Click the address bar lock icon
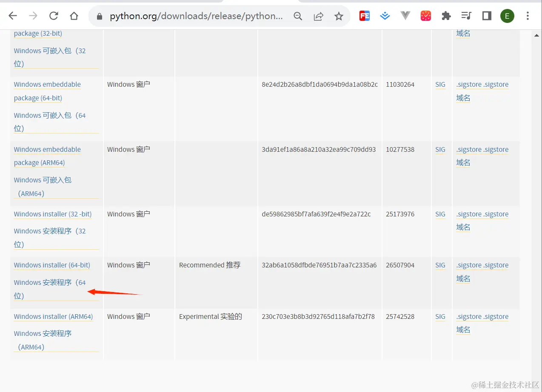The height and width of the screenshot is (392, 542). 100,16
